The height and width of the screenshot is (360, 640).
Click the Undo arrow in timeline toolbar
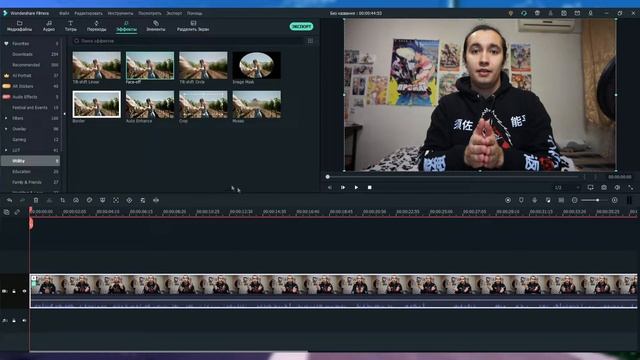coord(9,200)
